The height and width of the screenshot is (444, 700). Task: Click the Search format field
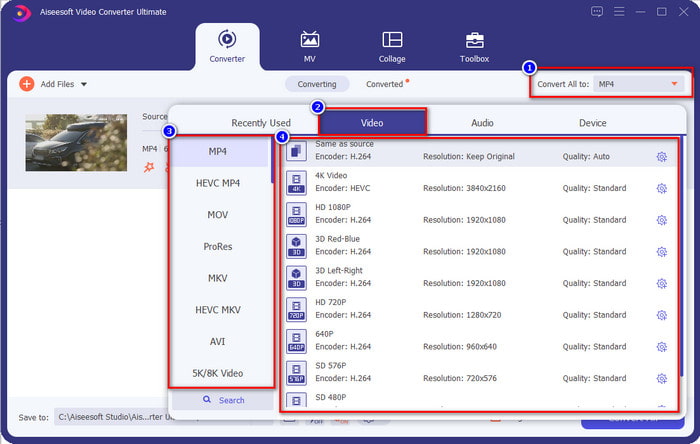pyautogui.click(x=223, y=400)
